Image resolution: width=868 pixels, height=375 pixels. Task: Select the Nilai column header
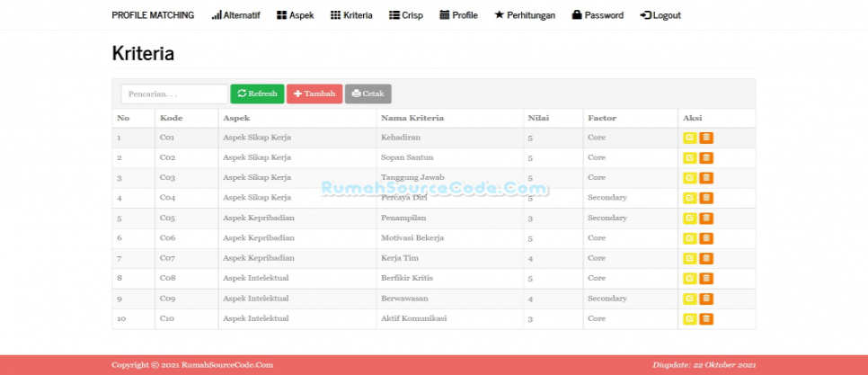pyautogui.click(x=538, y=118)
